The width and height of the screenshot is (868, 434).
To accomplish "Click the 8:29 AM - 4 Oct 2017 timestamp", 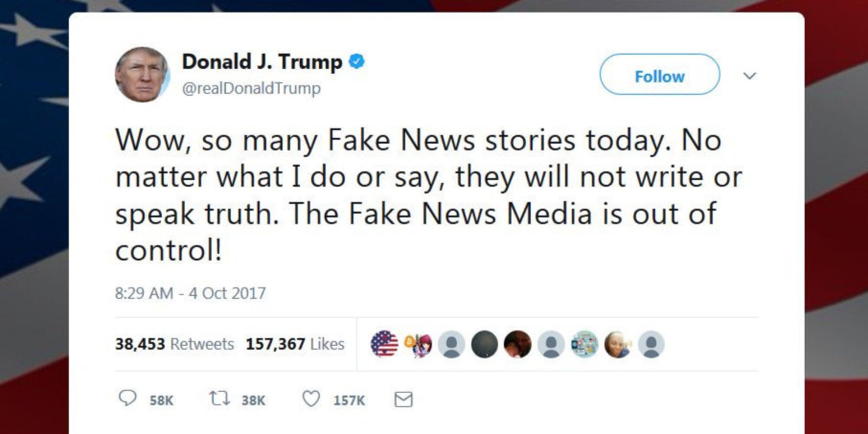I will (x=190, y=293).
